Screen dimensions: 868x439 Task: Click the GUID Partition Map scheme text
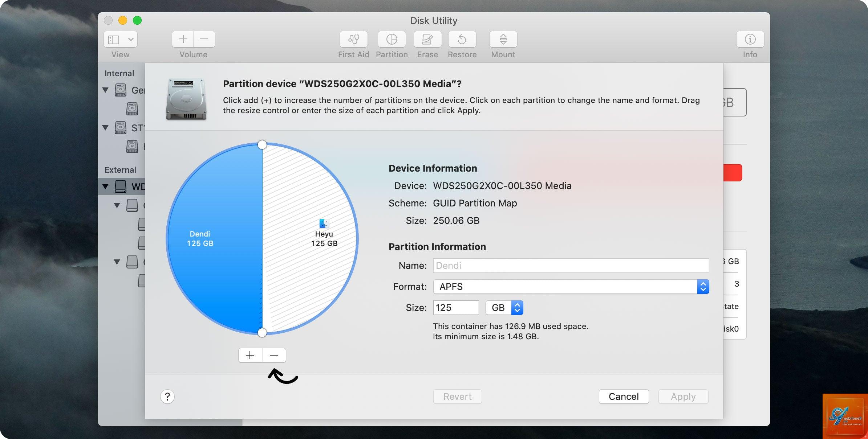[475, 203]
